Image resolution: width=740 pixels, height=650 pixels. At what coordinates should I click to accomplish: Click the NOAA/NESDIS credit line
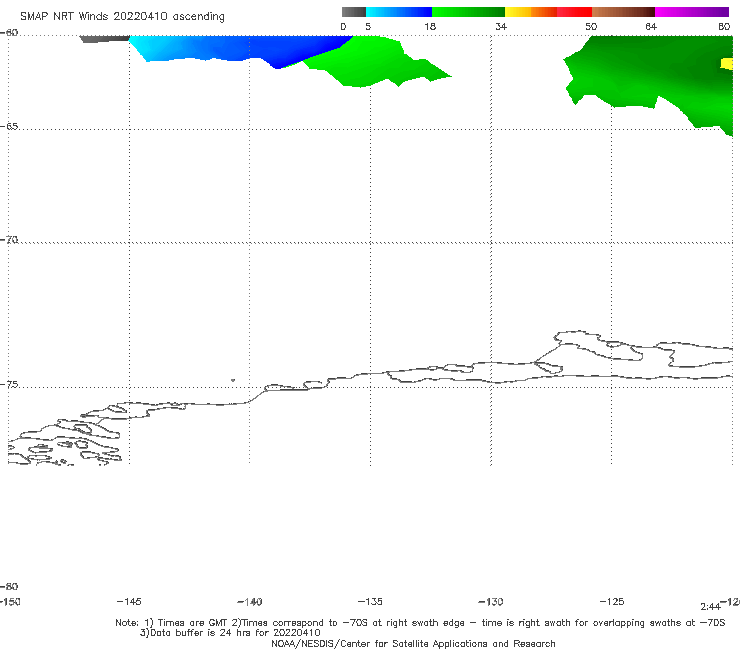point(413,643)
